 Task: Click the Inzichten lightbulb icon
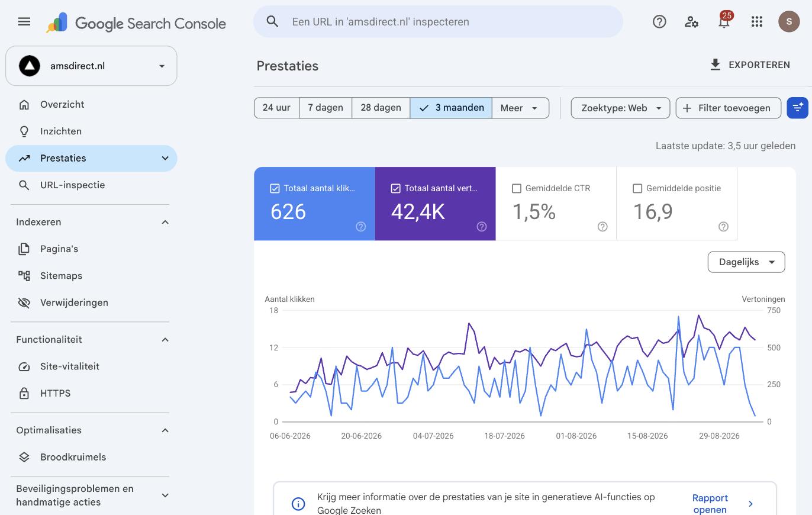click(24, 131)
